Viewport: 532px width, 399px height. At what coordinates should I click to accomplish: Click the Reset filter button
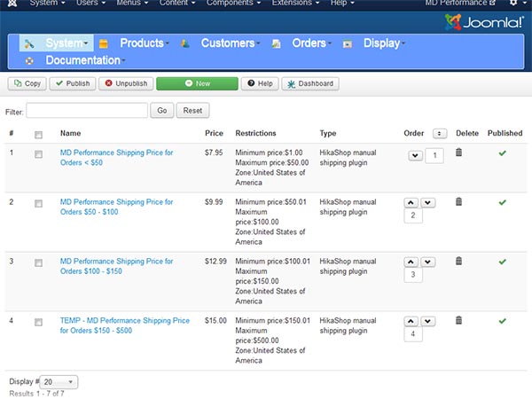[192, 111]
